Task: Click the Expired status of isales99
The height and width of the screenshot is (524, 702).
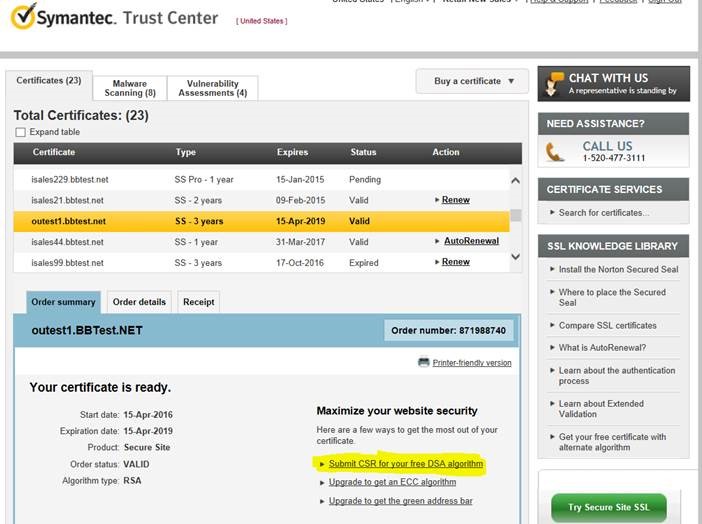Action: click(364, 263)
